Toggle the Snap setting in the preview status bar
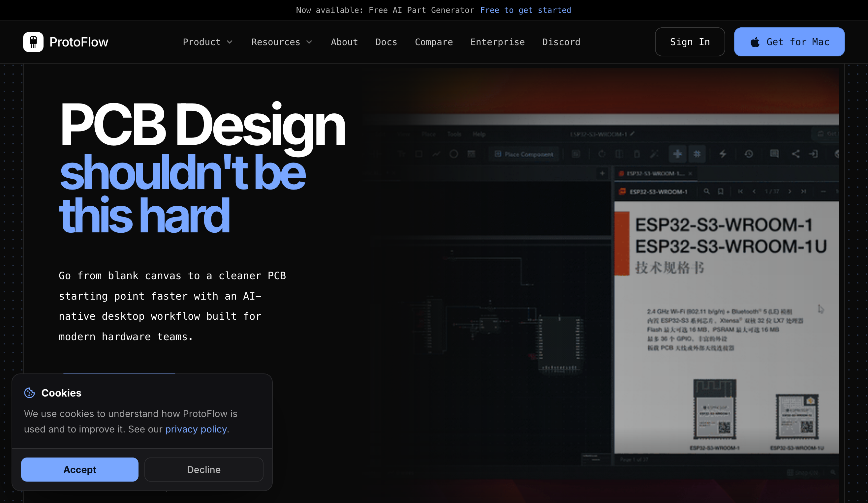 click(803, 473)
